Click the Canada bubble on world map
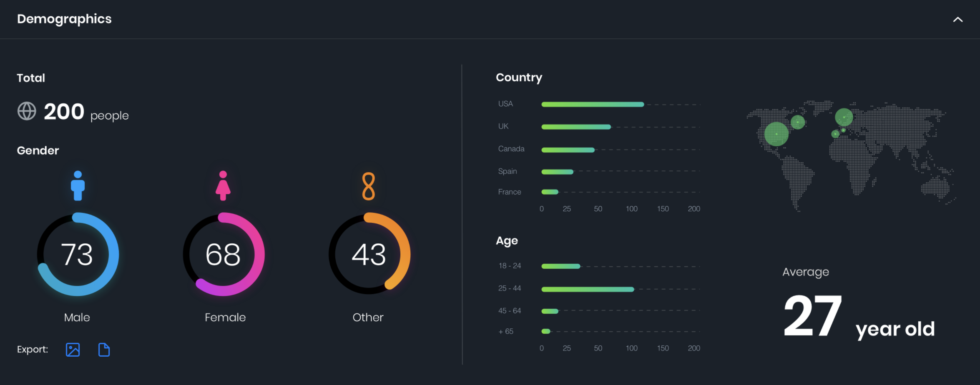980x385 pixels. click(x=798, y=122)
